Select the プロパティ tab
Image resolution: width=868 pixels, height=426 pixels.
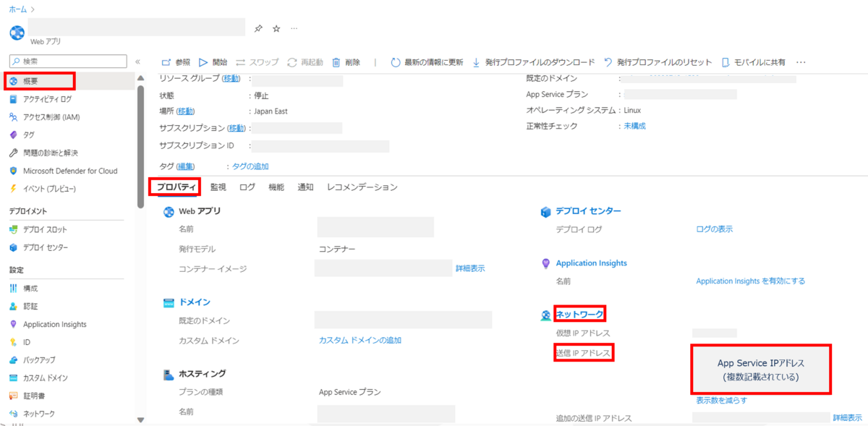pyautogui.click(x=176, y=187)
